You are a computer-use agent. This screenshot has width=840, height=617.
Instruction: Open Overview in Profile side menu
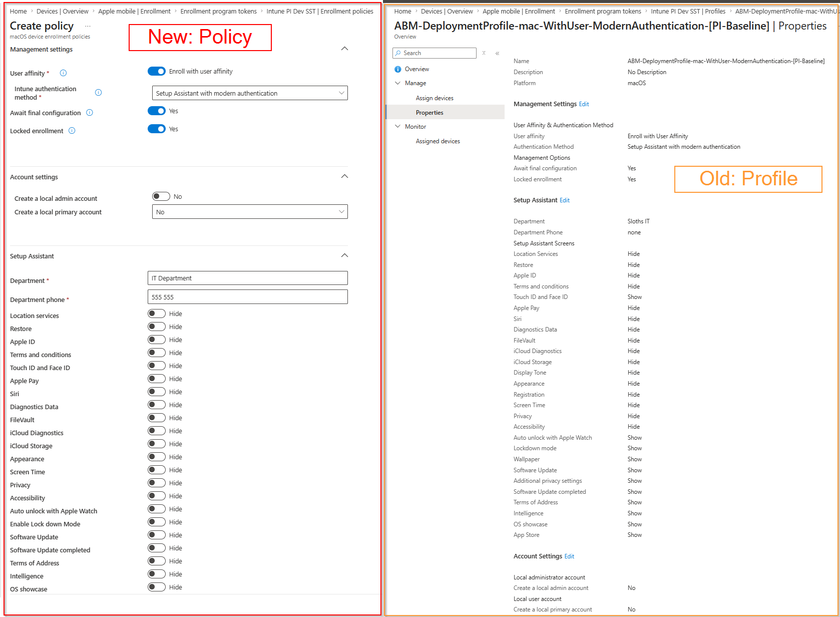[417, 69]
